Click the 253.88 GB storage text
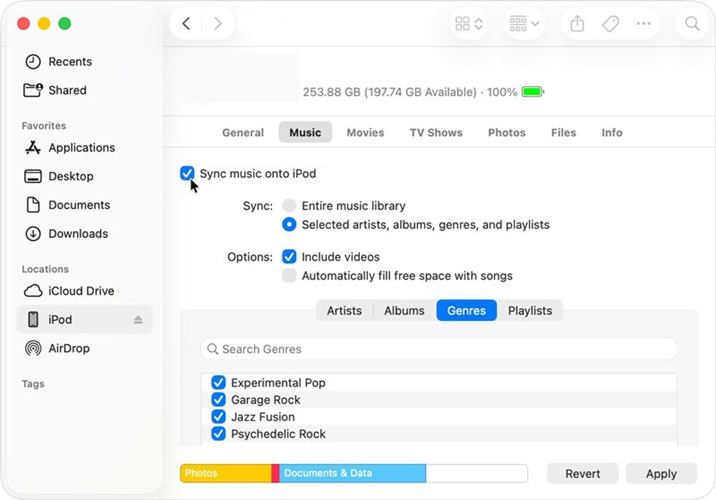The width and height of the screenshot is (716, 500). tap(390, 92)
